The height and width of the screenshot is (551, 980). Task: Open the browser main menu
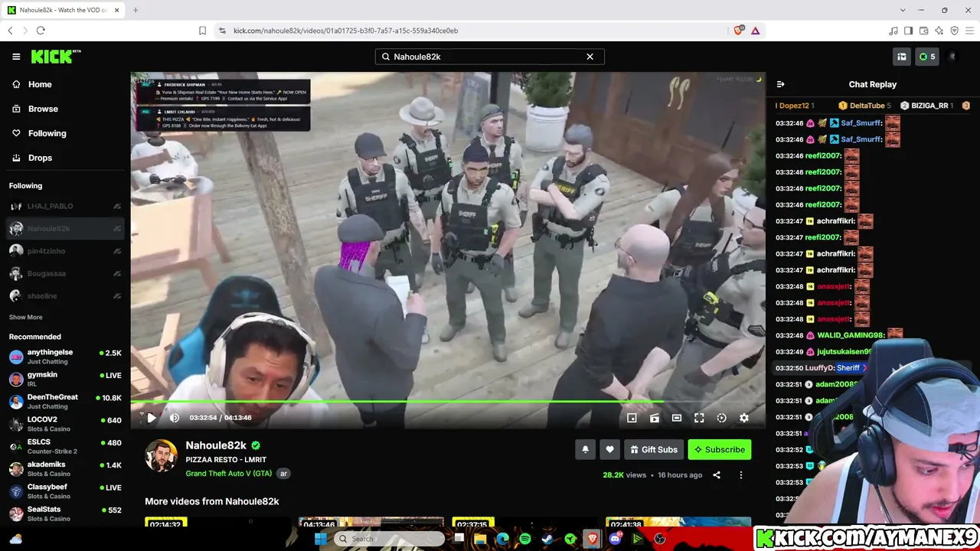969,31
